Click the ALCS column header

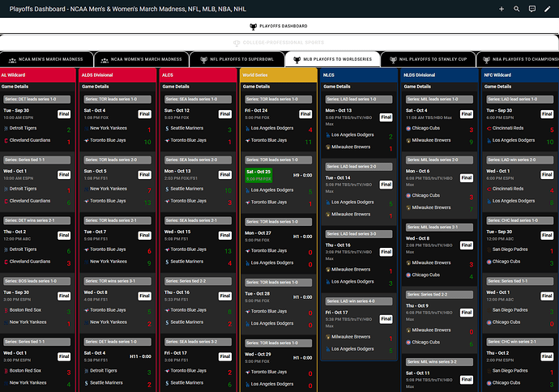198,75
